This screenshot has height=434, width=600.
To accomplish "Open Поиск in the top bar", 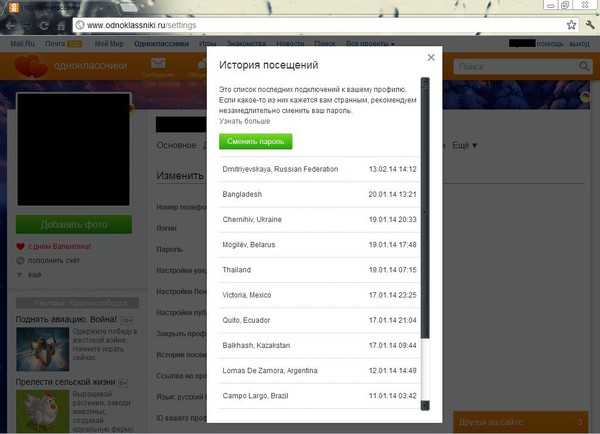I will click(x=324, y=44).
